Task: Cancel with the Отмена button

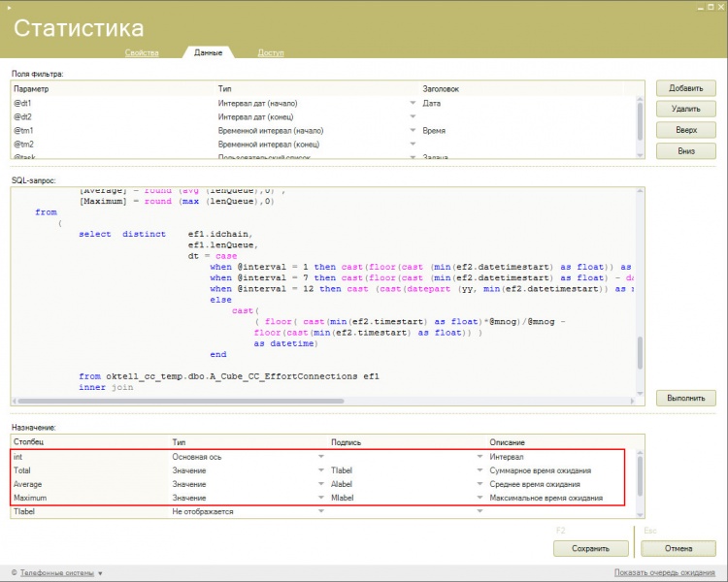Action: click(x=678, y=549)
